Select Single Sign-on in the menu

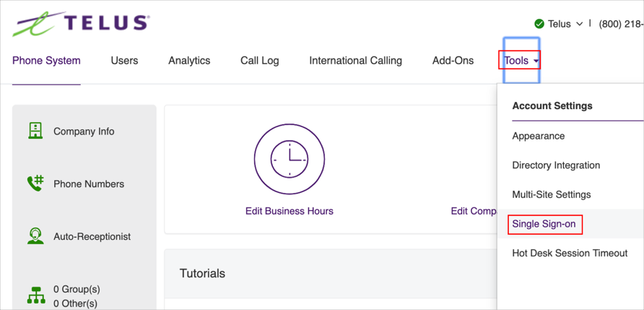pyautogui.click(x=544, y=224)
